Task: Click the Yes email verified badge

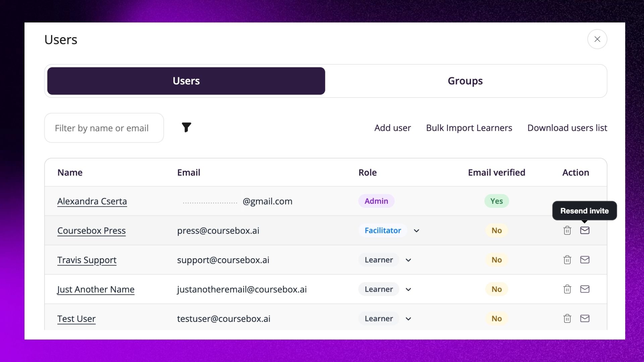Action: tap(496, 201)
